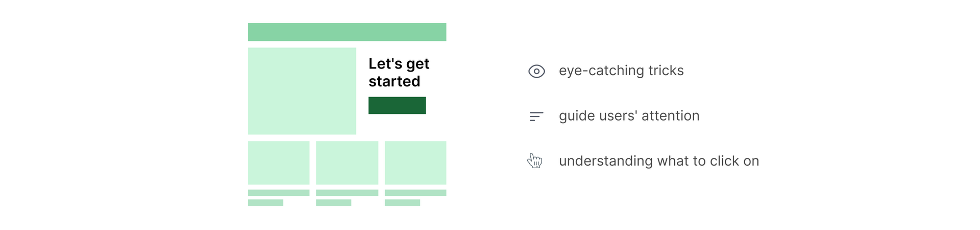This screenshot has height=230, width=980.
Task: Click the word "started" in the heading
Action: coord(394,81)
